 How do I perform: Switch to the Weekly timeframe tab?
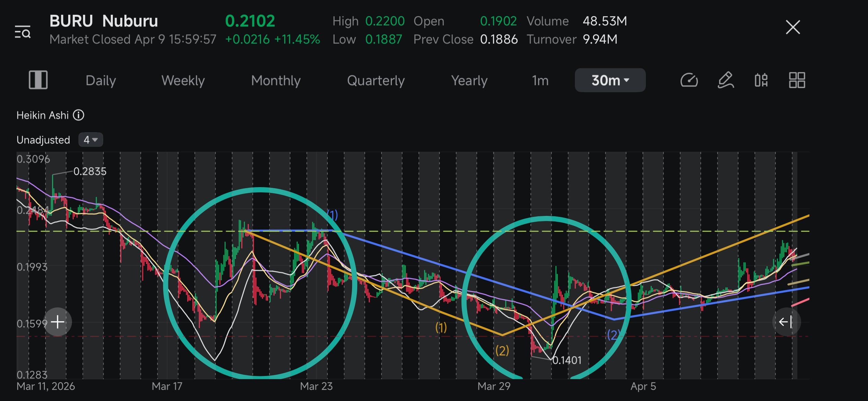[x=183, y=81]
